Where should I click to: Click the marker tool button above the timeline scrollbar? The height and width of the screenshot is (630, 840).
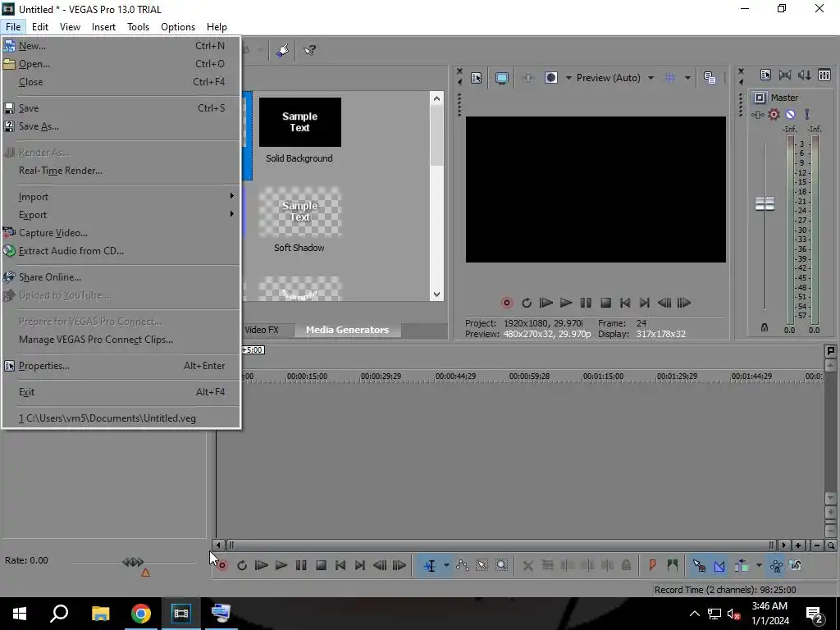tap(830, 351)
